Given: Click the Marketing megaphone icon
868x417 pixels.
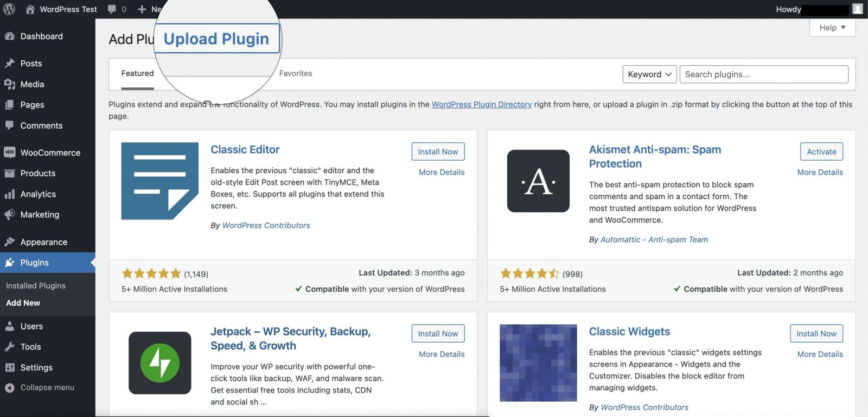Looking at the screenshot, I should pyautogui.click(x=9, y=214).
